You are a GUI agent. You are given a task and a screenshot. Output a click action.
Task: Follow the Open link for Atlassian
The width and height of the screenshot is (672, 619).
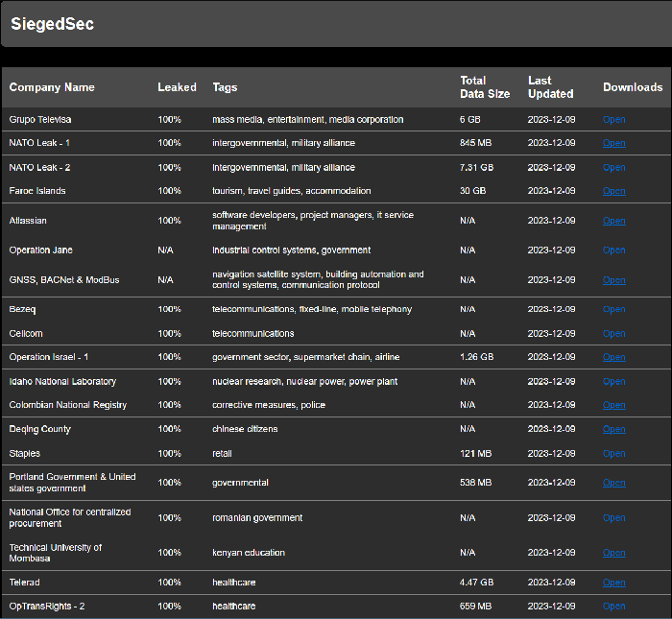point(613,221)
